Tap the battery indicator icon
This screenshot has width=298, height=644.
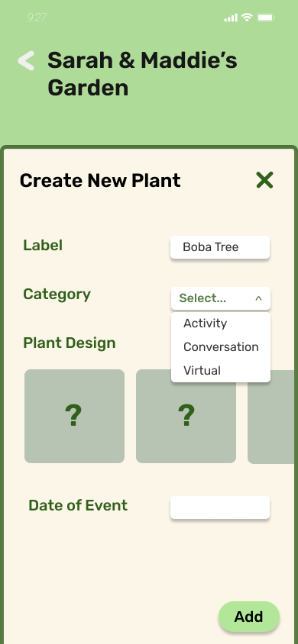[266, 18]
